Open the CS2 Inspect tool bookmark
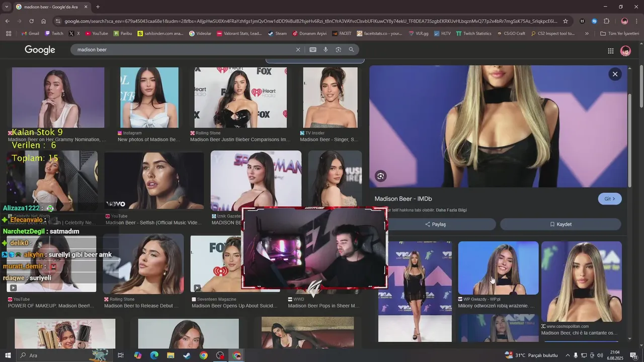 pyautogui.click(x=552, y=34)
